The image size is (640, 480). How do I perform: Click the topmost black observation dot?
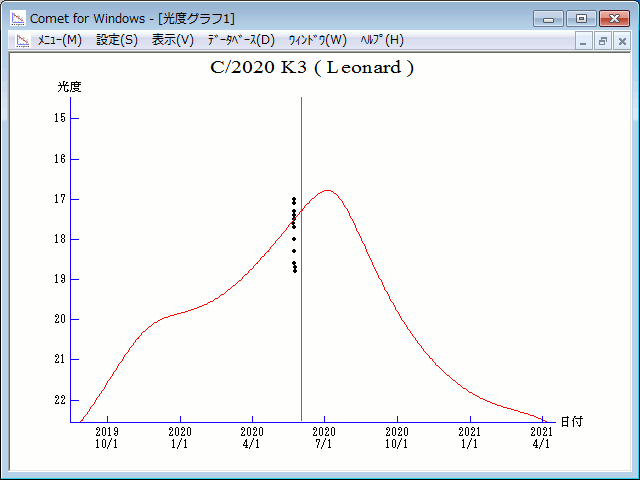coord(294,199)
